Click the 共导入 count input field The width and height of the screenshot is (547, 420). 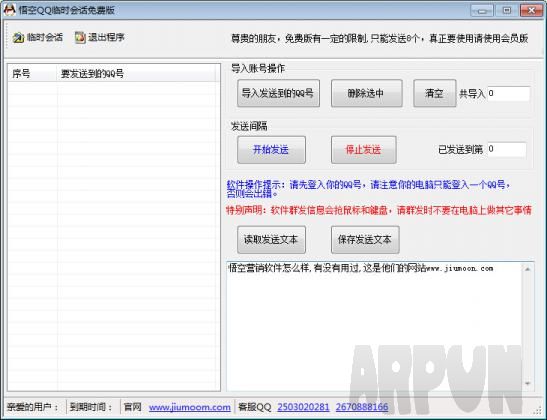click(509, 93)
